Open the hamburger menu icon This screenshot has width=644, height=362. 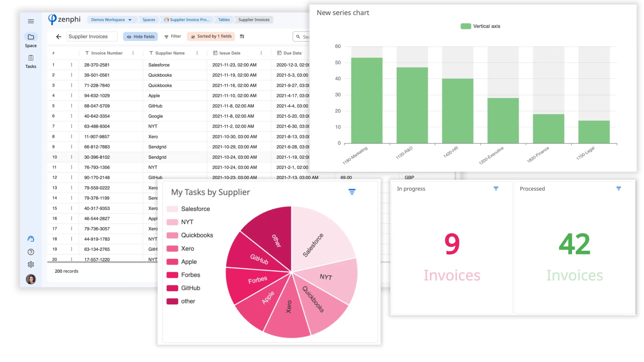[x=31, y=21]
